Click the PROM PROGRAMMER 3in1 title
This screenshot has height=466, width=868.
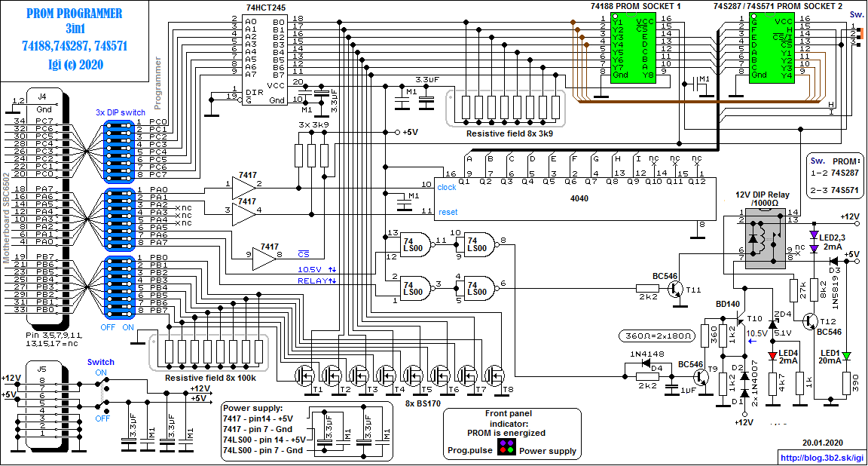point(74,21)
